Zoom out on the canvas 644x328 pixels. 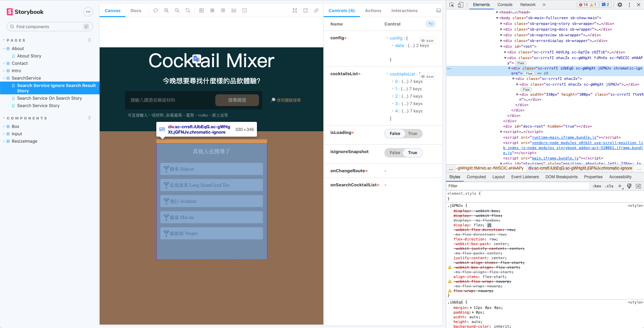[x=177, y=10]
